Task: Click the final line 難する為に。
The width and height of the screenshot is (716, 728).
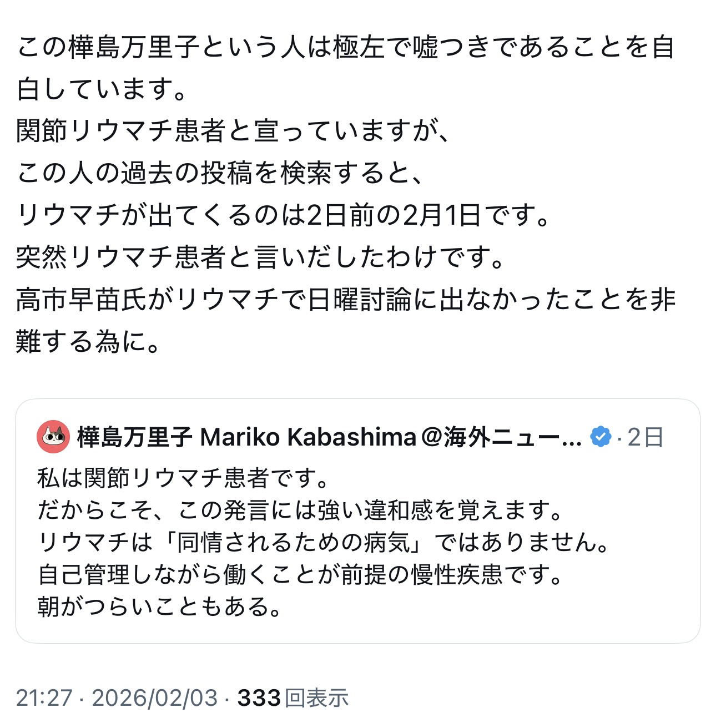Action: point(89,341)
